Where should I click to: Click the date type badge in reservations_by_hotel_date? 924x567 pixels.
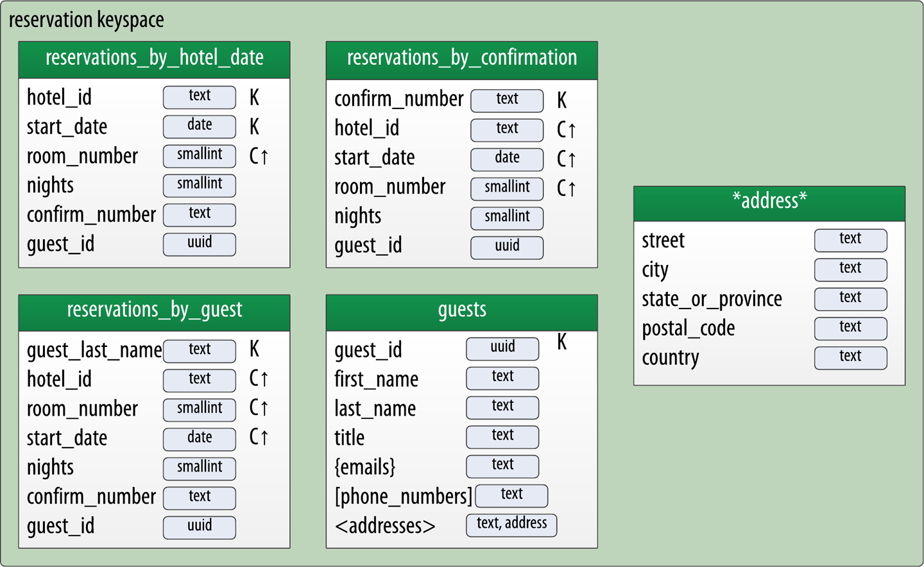point(200,126)
